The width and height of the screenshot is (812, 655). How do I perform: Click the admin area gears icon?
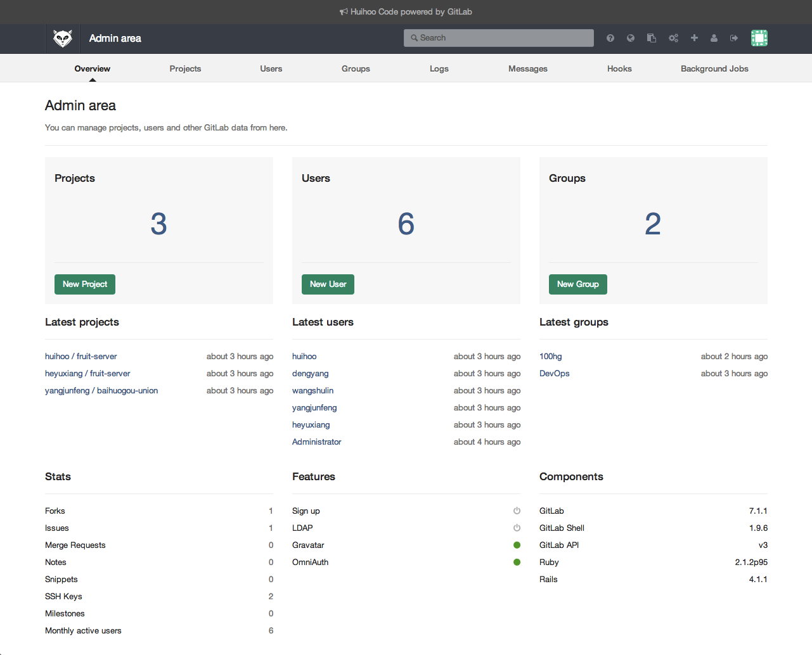tap(673, 38)
